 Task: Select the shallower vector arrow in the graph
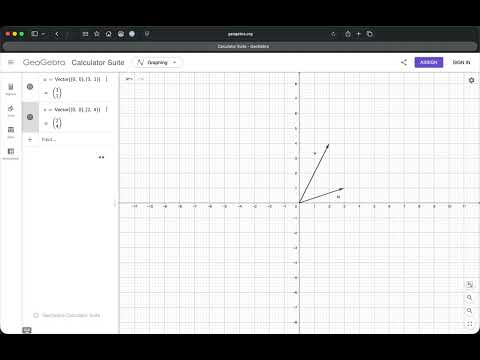(x=322, y=195)
